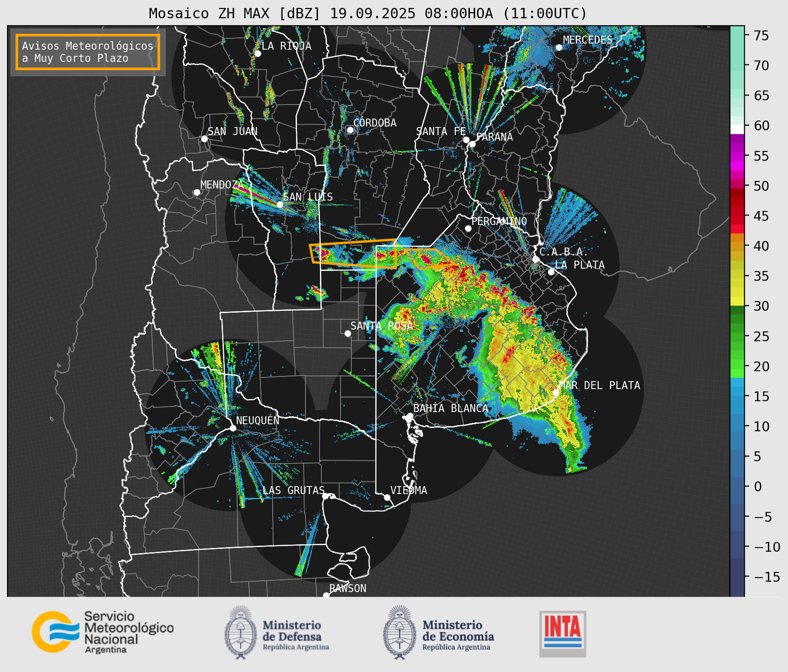
Task: Click the 40 label on the dBZ scale
Action: tap(761, 246)
